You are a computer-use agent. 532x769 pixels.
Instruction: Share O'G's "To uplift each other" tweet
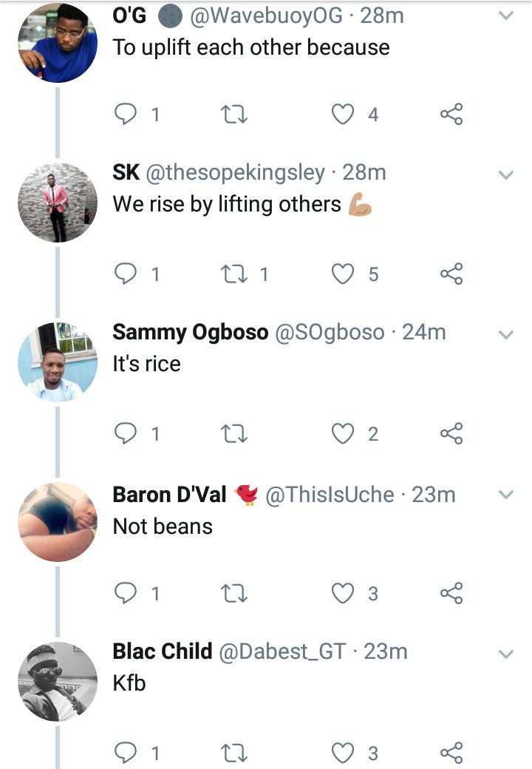(451, 115)
